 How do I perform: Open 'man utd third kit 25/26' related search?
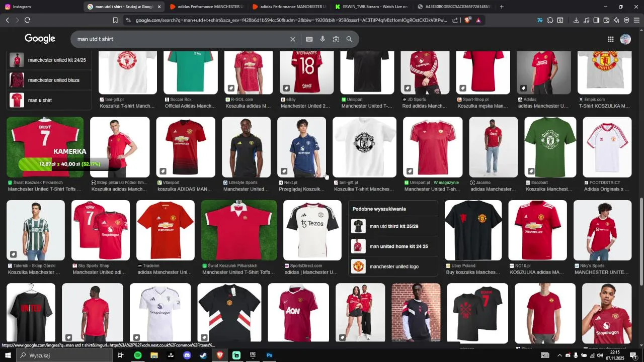[x=393, y=226]
